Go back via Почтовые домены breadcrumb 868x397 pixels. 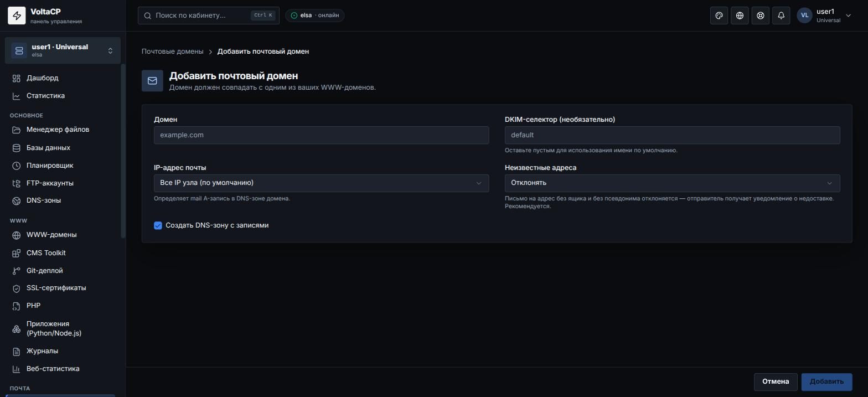coord(172,51)
